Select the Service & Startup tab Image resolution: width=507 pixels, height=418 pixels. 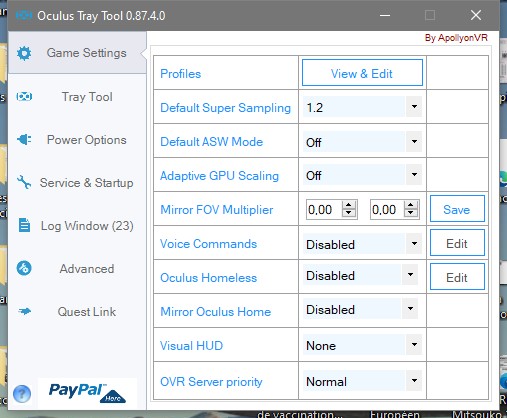click(77, 183)
